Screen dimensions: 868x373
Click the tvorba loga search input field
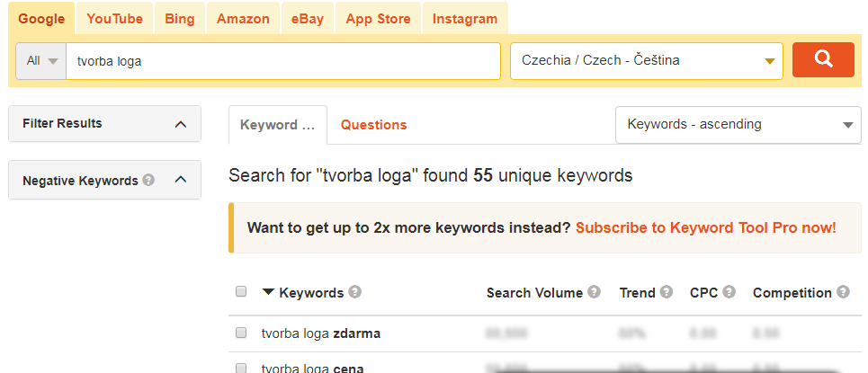click(x=282, y=61)
